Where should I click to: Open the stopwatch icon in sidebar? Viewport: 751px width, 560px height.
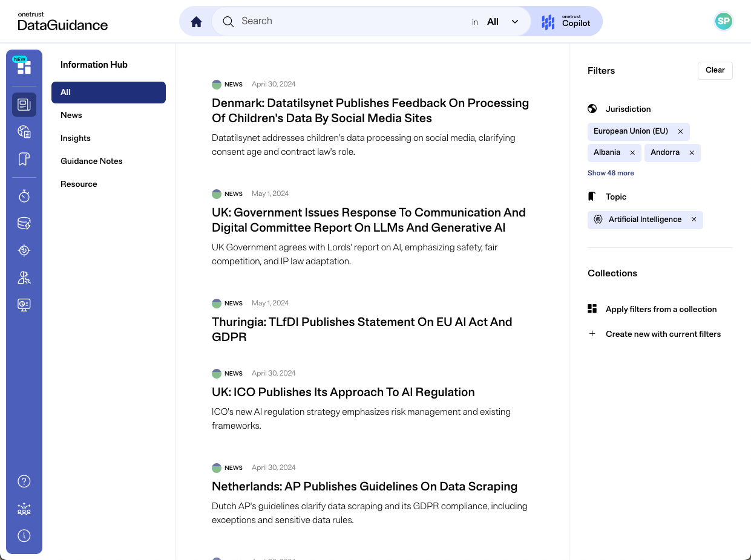pyautogui.click(x=24, y=196)
